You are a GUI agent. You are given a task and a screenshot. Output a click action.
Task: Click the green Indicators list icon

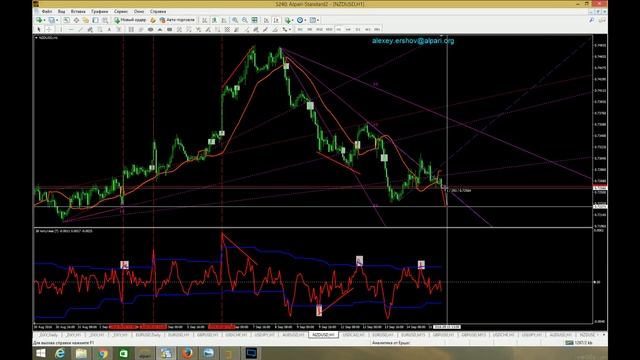click(288, 20)
